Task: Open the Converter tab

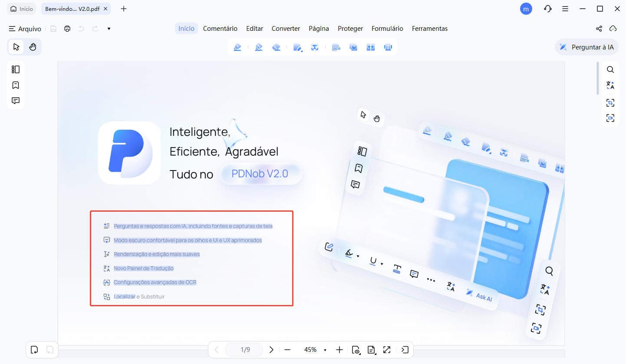Action: coord(286,29)
